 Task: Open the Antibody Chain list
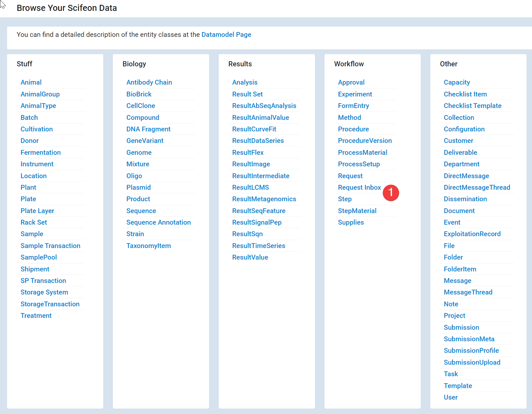[149, 82]
